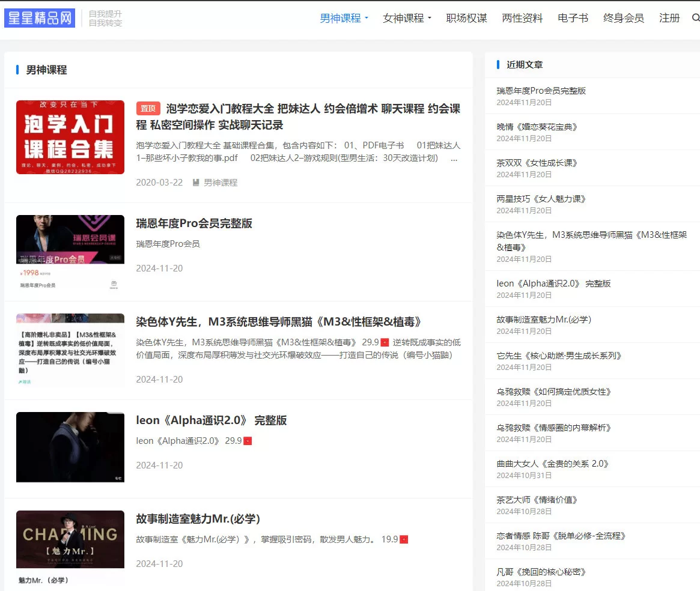Viewport: 700px width, 591px height.
Task: Click the 注册 link in the header
Action: pyautogui.click(x=669, y=18)
